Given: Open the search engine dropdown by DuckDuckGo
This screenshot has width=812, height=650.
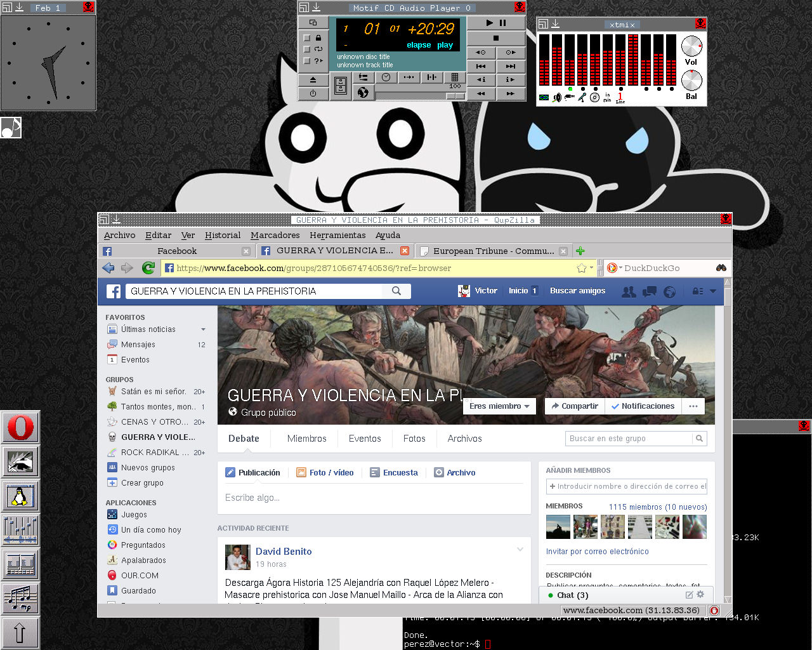Looking at the screenshot, I should 620,268.
